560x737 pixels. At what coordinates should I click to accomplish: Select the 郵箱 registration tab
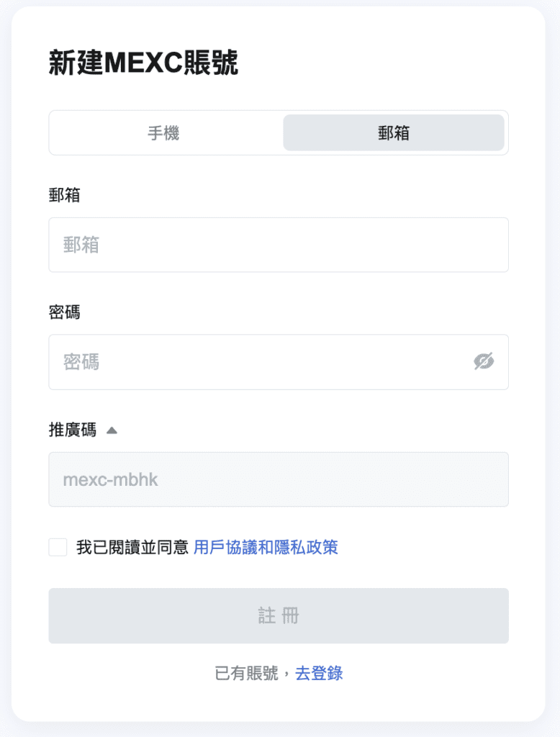pos(394,133)
